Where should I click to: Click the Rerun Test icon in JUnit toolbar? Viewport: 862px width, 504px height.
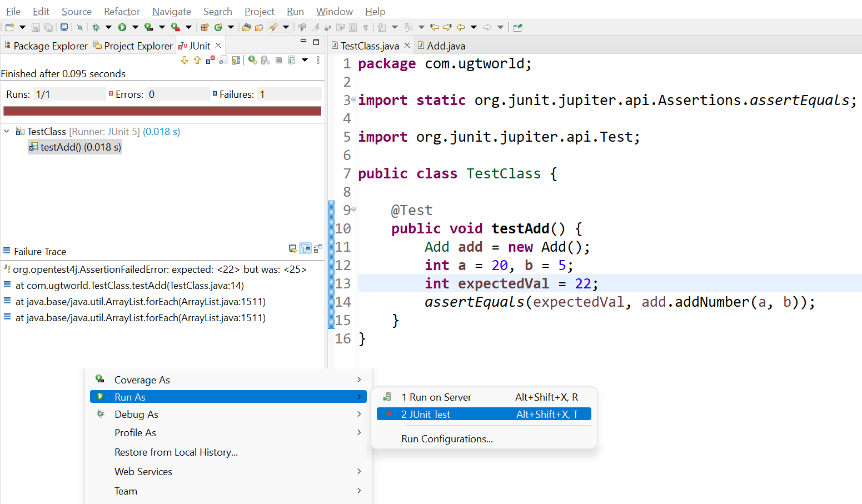click(x=253, y=60)
